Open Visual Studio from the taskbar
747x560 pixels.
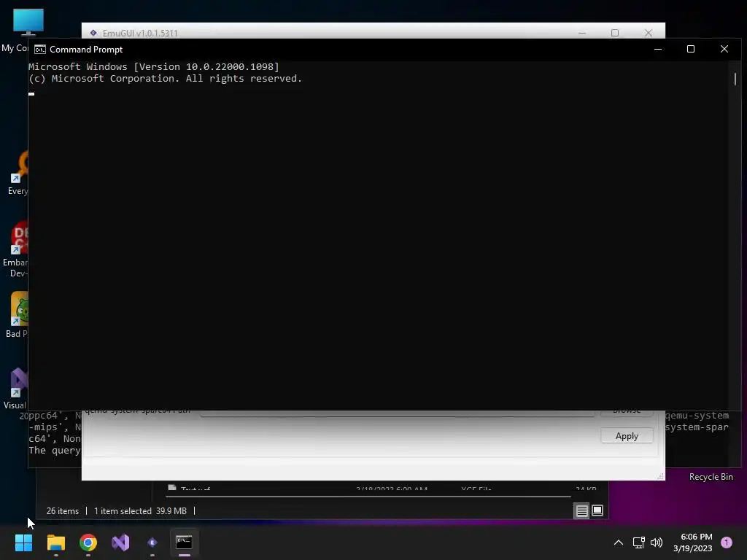[120, 542]
